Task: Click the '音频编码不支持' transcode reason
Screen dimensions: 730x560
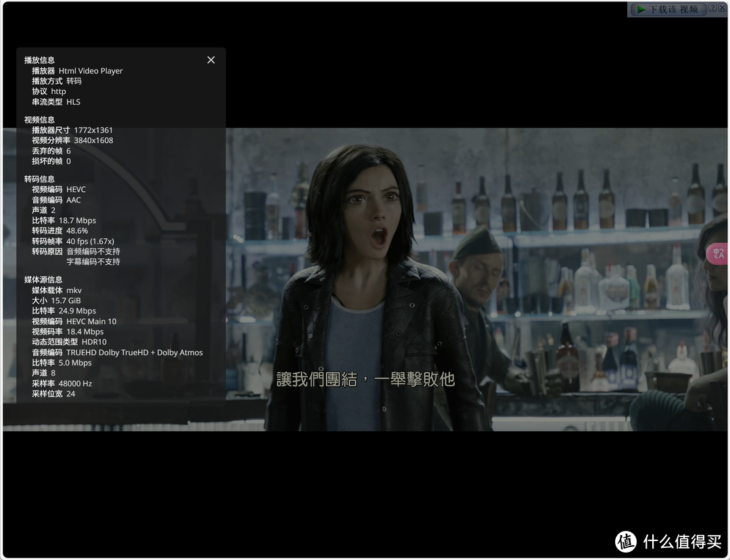Action: point(93,251)
